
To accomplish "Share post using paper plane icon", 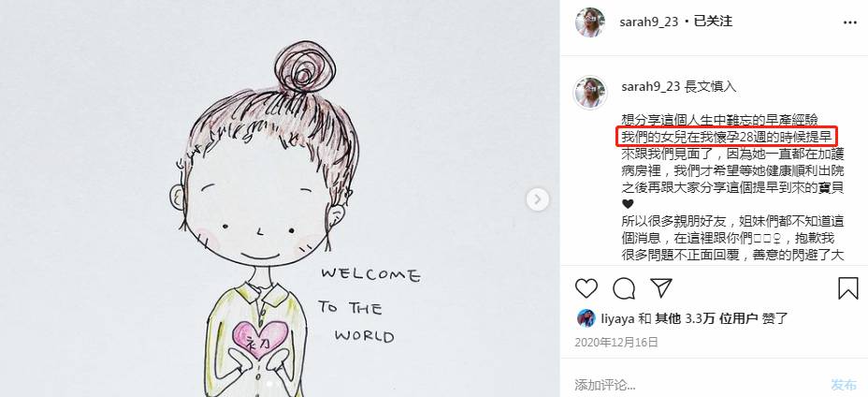I will 661,288.
